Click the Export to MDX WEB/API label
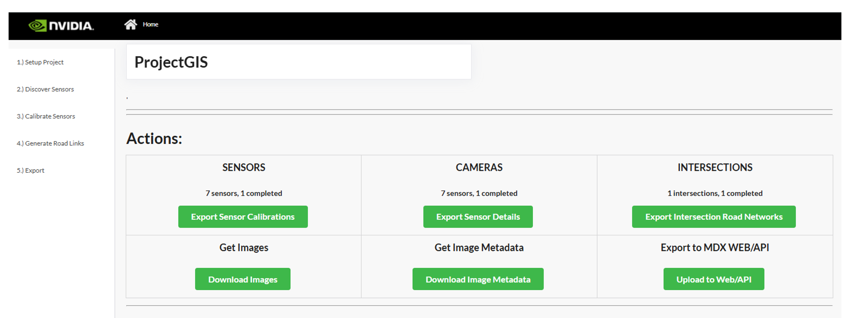This screenshot has height=318, width=868. [715, 248]
